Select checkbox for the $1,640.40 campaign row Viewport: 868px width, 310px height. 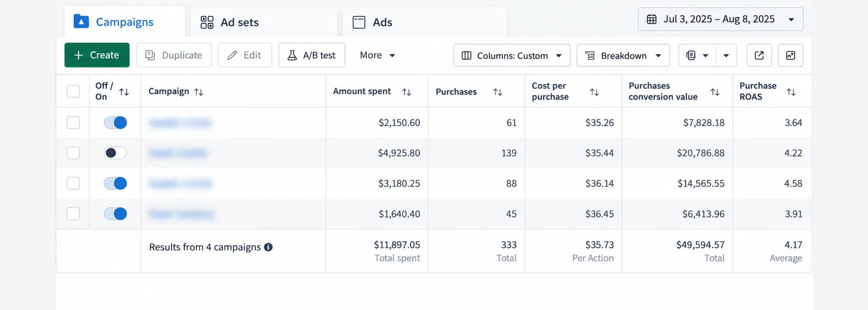pos(73,214)
